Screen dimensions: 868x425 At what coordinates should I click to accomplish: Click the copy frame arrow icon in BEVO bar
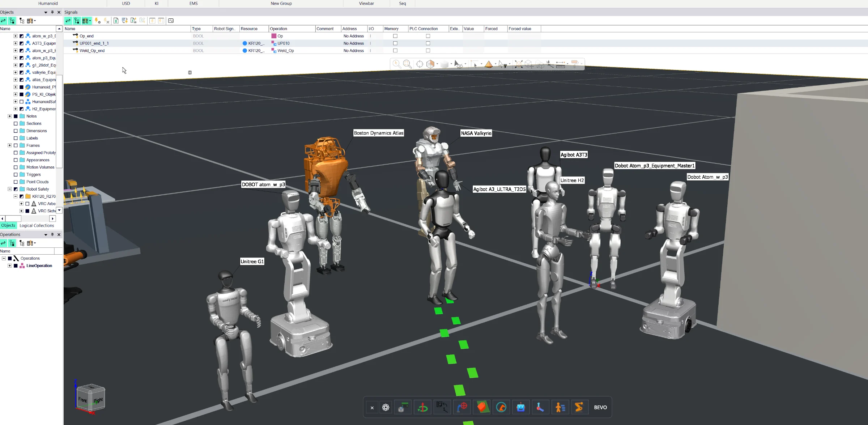coord(442,407)
